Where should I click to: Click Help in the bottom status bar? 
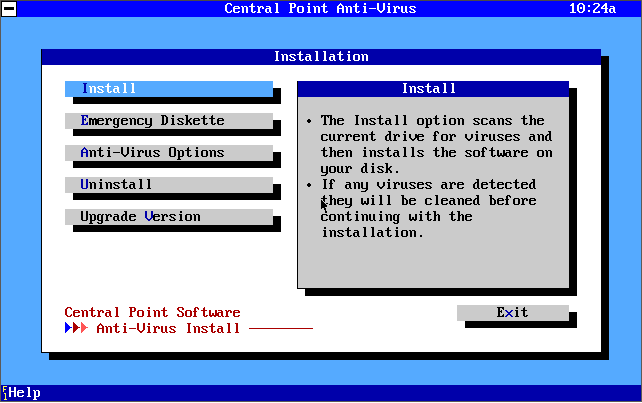(25, 393)
